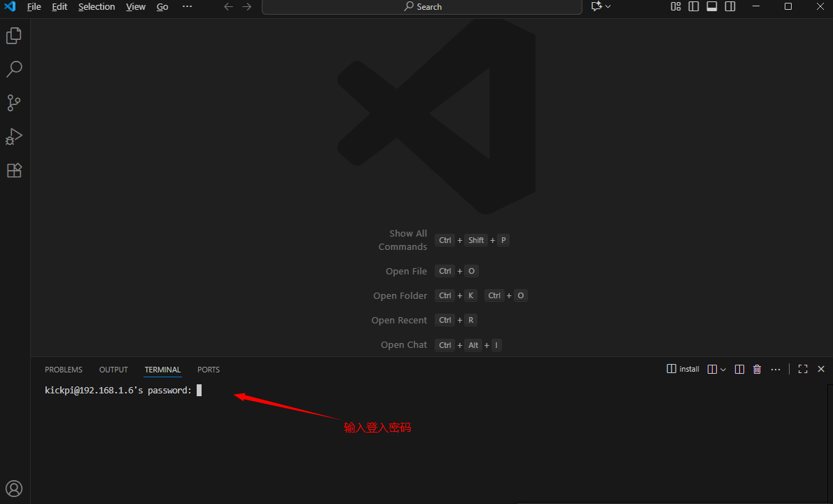
Task: Open the Copilot chat icon in title bar
Action: pyautogui.click(x=596, y=6)
